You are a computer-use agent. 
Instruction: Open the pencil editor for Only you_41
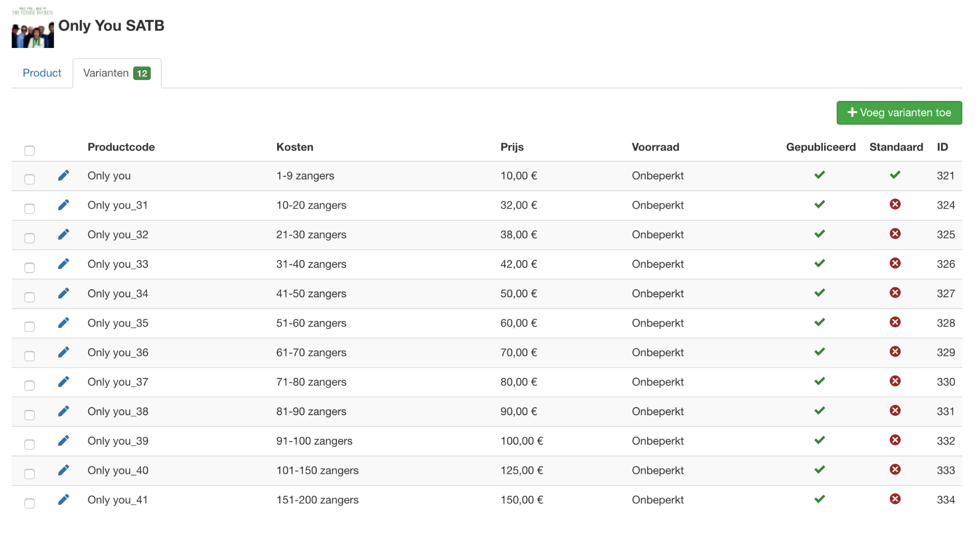point(63,500)
